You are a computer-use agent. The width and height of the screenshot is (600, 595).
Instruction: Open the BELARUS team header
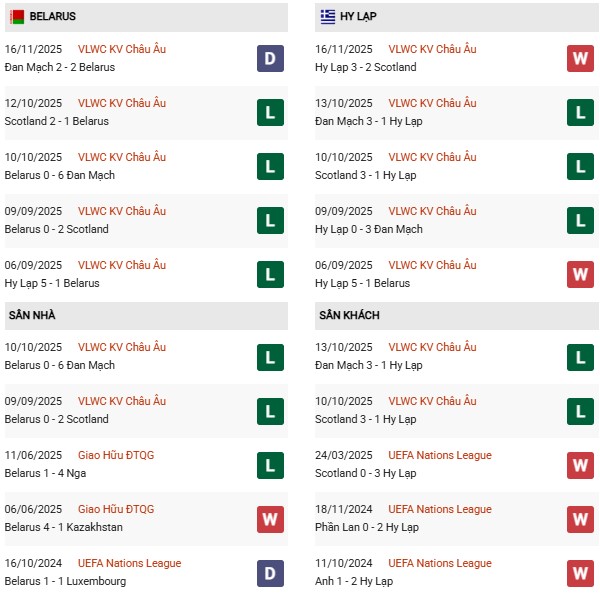53,17
